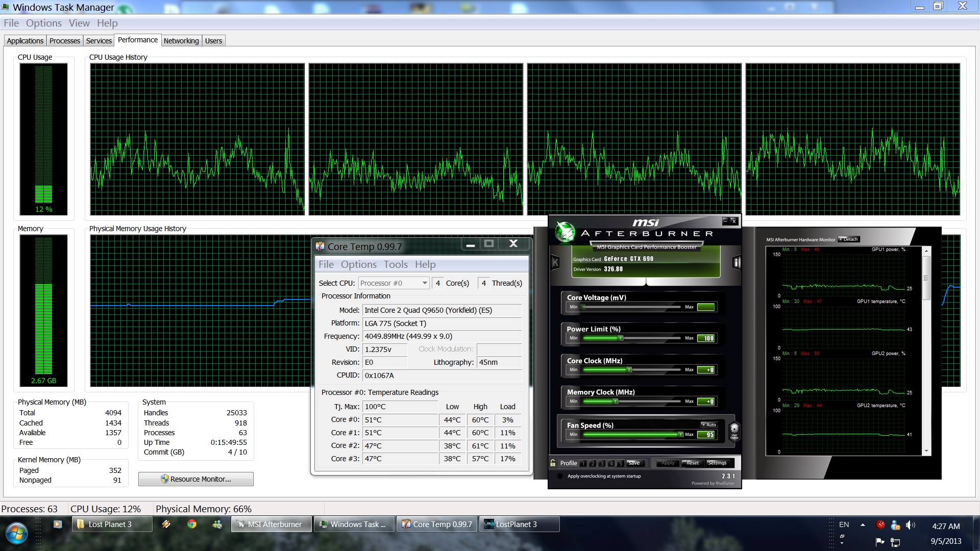Click the Chrome icon in the taskbar

192,524
